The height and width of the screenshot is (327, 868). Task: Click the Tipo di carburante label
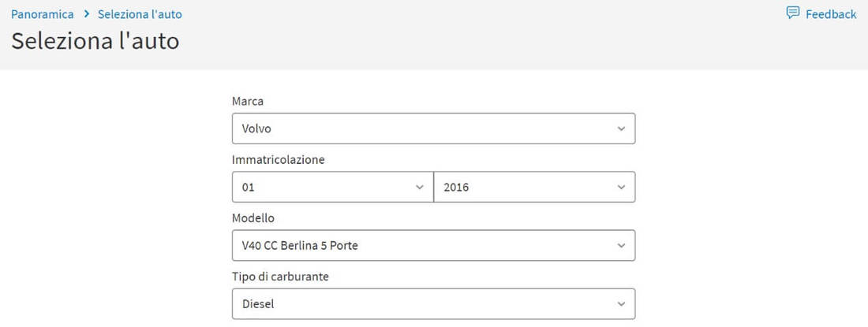pos(280,277)
